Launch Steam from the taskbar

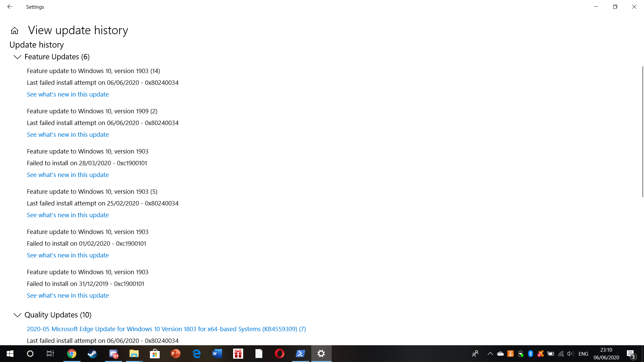(x=92, y=354)
